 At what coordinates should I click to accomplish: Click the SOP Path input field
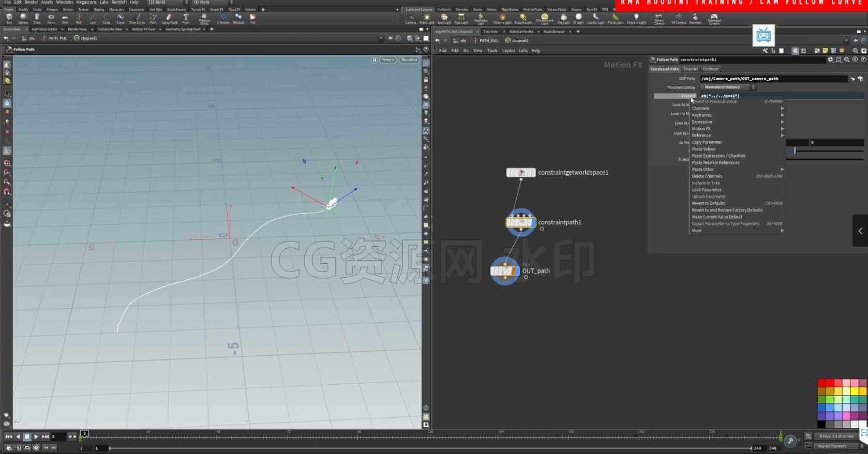click(773, 79)
